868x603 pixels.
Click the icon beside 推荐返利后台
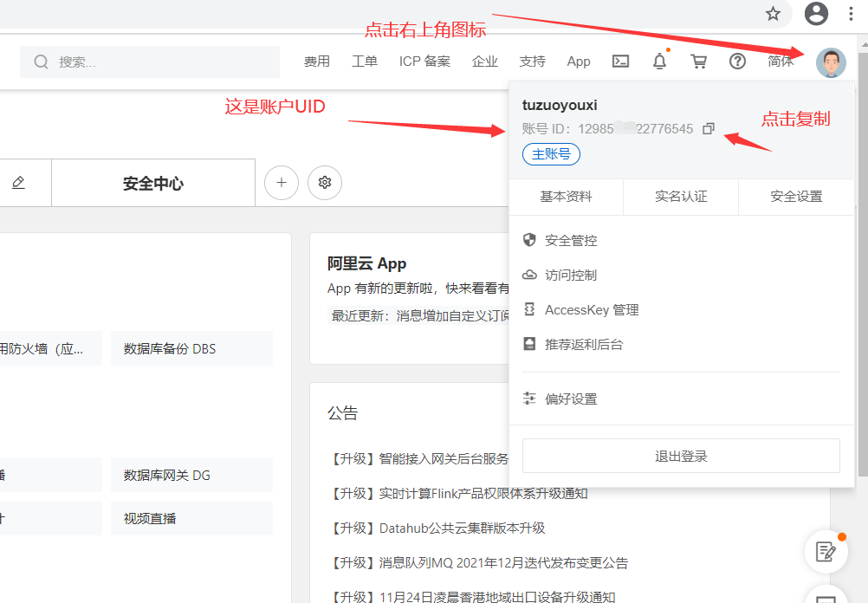[x=529, y=344]
